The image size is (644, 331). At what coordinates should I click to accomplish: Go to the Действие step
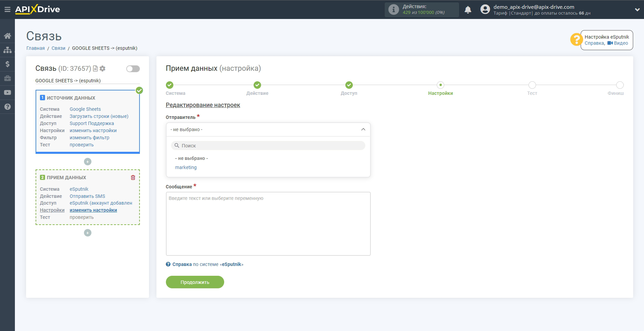tap(257, 85)
